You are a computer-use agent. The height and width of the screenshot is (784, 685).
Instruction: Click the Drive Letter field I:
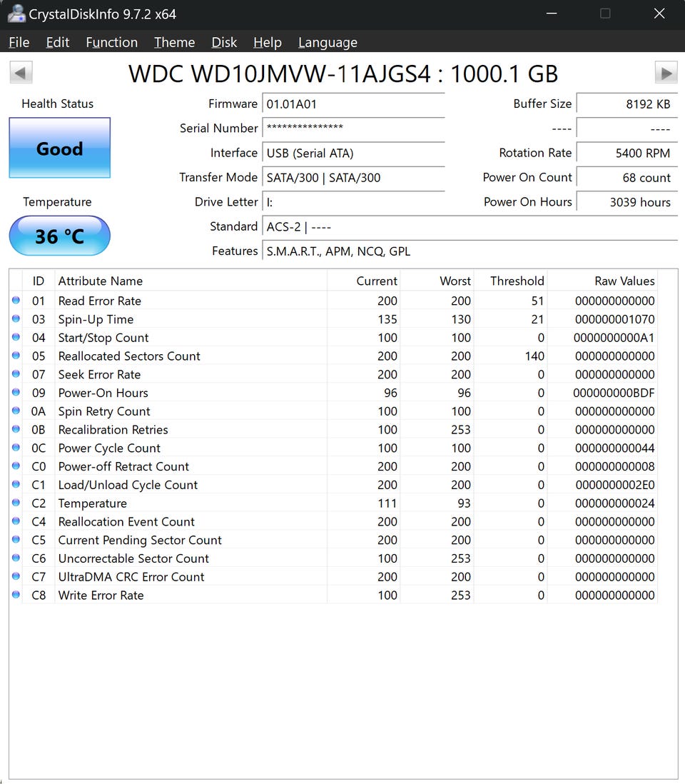tap(353, 202)
